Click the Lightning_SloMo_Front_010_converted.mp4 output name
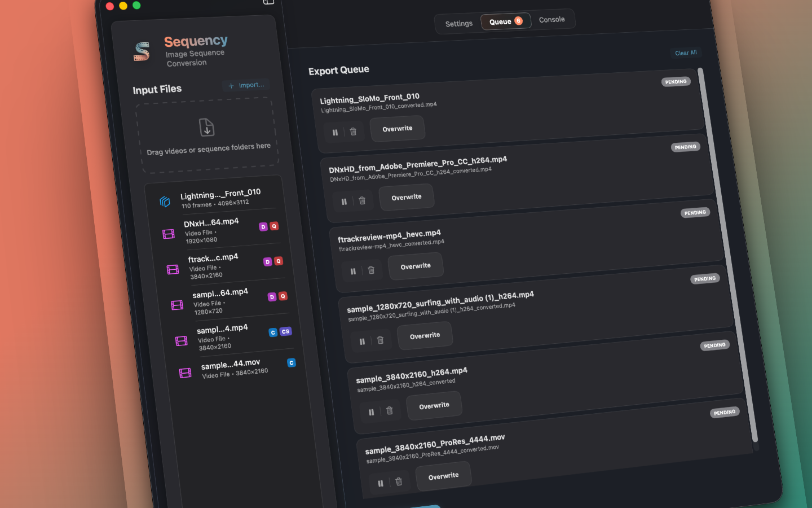This screenshot has height=508, width=812. click(379, 107)
